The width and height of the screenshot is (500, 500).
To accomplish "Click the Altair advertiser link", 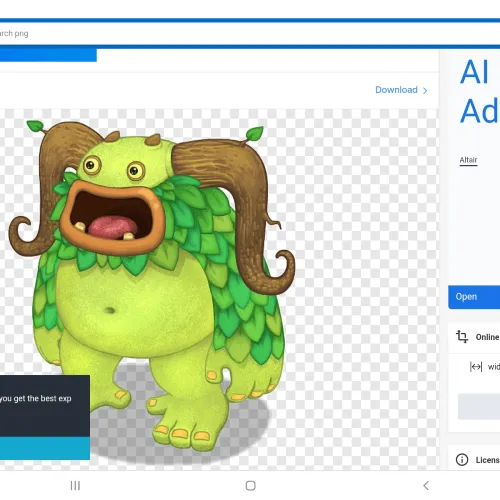I will point(469,160).
